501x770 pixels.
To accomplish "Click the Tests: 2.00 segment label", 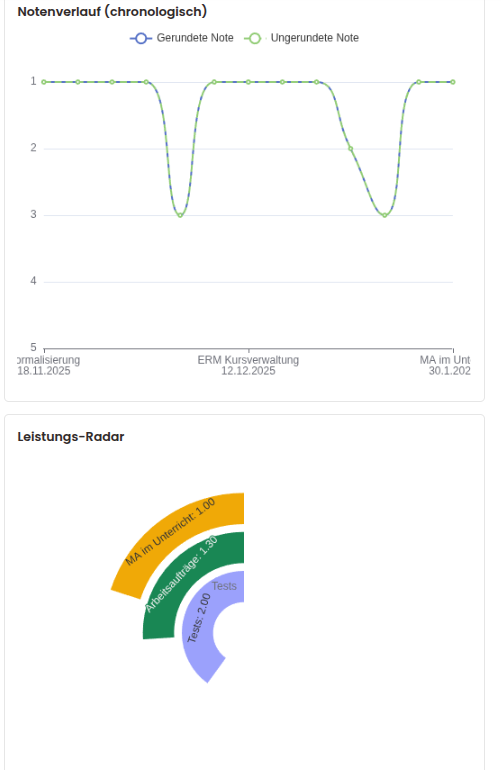I will coord(199,618).
